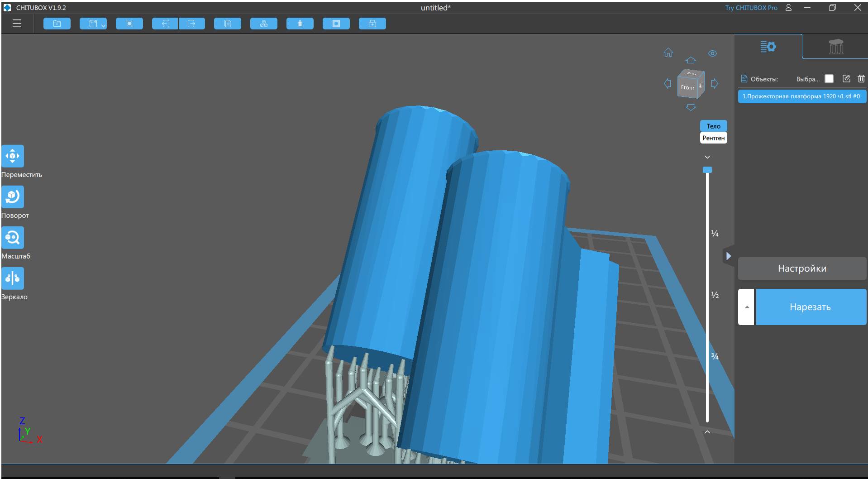Click the redo toolbar icon
This screenshot has width=868, height=479.
192,24
